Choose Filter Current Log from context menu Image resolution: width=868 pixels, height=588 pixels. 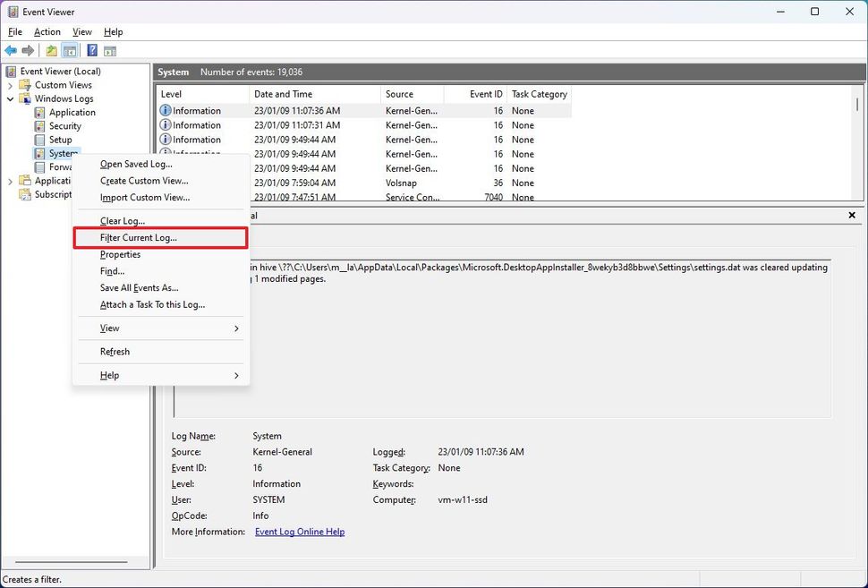(140, 237)
